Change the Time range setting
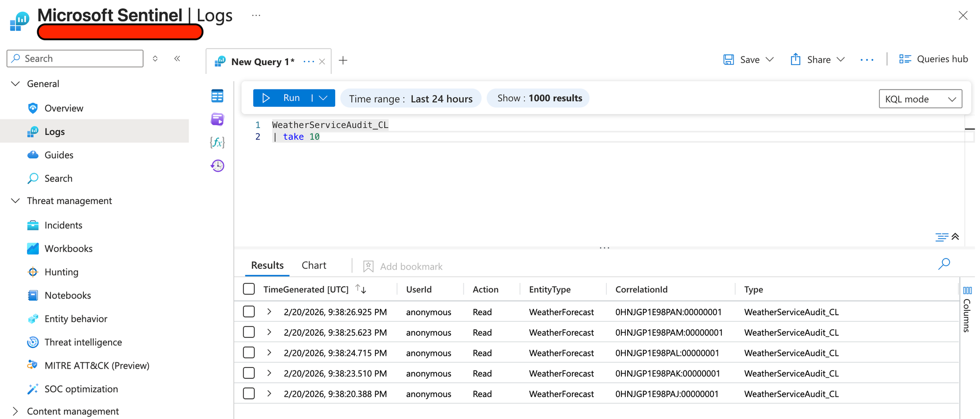 click(x=411, y=99)
